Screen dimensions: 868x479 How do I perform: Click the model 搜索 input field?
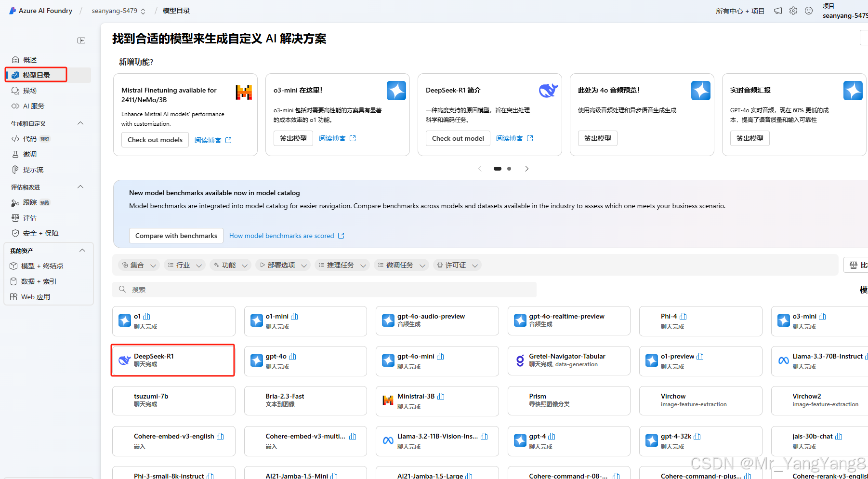[325, 290]
